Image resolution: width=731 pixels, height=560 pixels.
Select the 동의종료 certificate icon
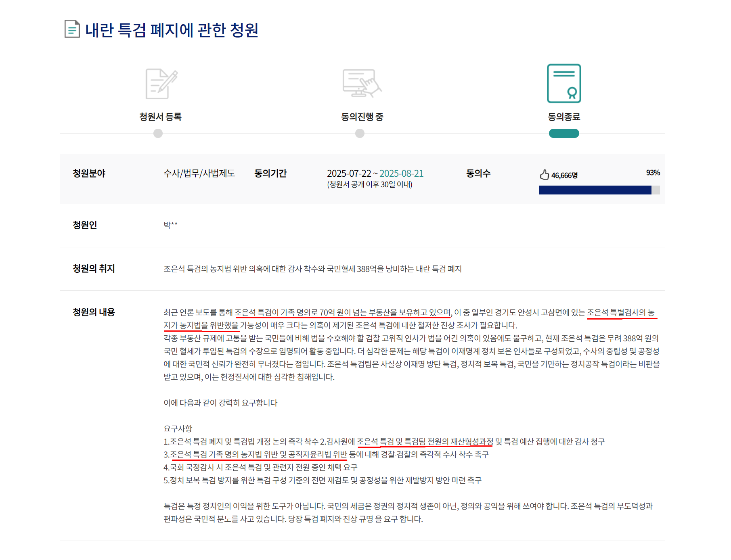tap(563, 84)
